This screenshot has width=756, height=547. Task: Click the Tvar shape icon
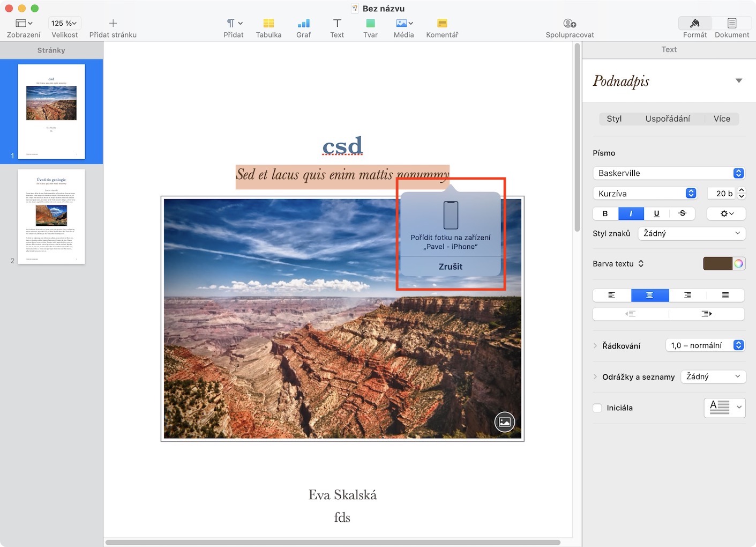coord(370,24)
